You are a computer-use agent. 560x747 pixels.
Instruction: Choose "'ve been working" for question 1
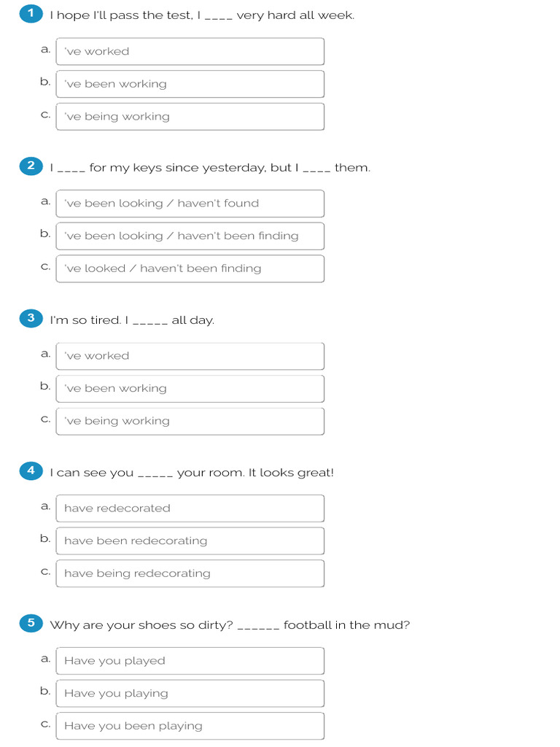pyautogui.click(x=190, y=84)
